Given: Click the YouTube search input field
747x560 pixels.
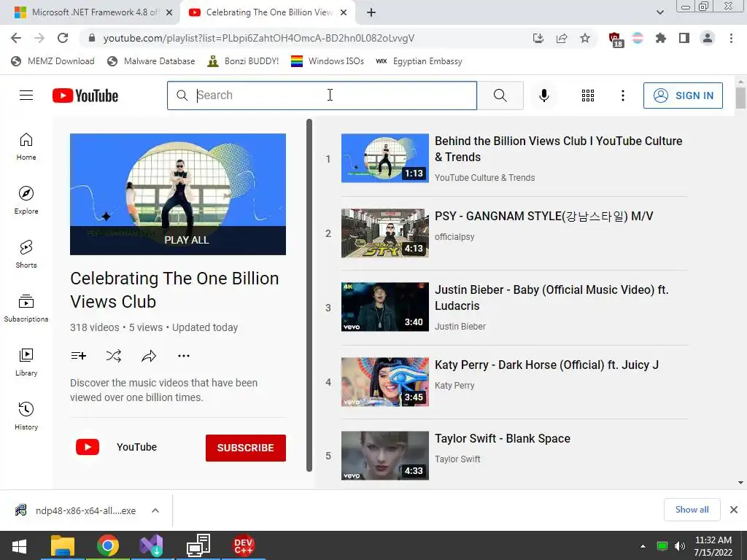Looking at the screenshot, I should [322, 96].
